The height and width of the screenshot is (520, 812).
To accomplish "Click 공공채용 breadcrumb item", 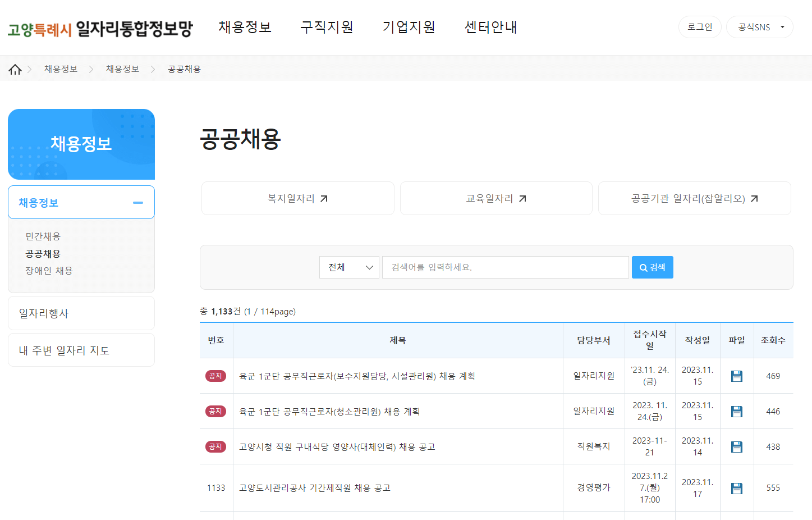I will click(184, 69).
